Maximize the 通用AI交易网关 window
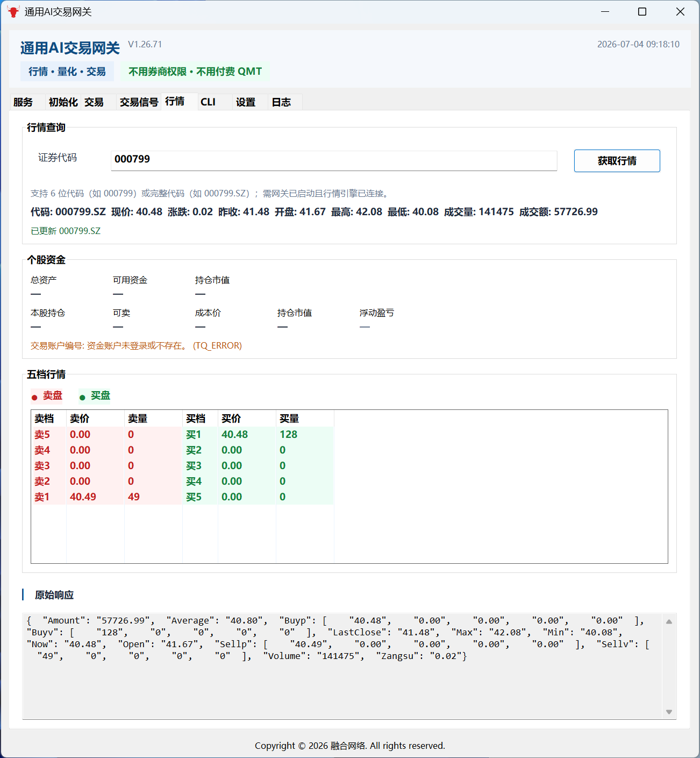Viewport: 700px width, 758px height. click(x=642, y=11)
